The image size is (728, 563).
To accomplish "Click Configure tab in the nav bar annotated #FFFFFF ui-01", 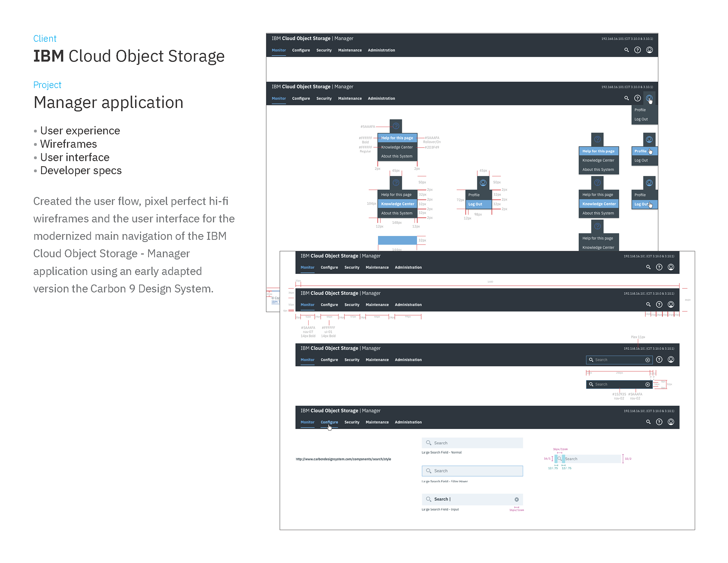I will pos(329,305).
